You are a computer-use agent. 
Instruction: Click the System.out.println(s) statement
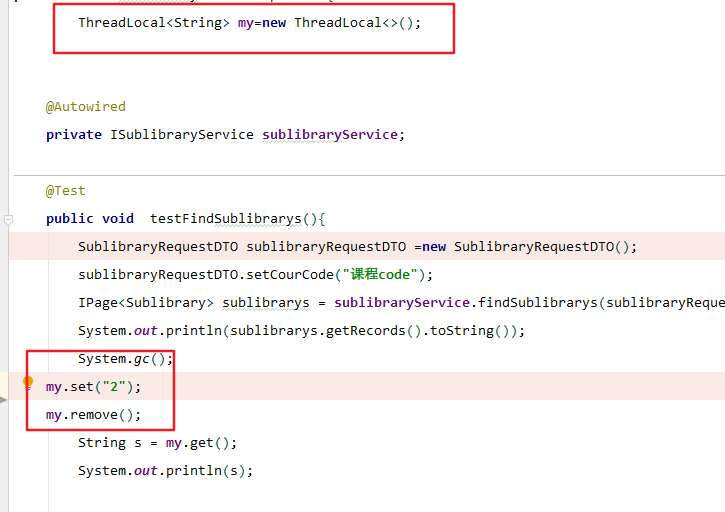tap(166, 471)
